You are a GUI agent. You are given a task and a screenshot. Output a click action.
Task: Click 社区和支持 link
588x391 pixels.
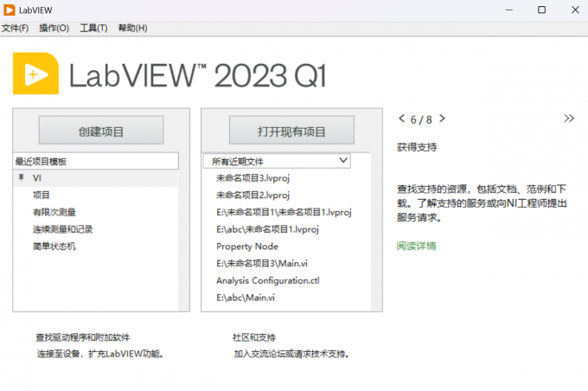coord(254,337)
